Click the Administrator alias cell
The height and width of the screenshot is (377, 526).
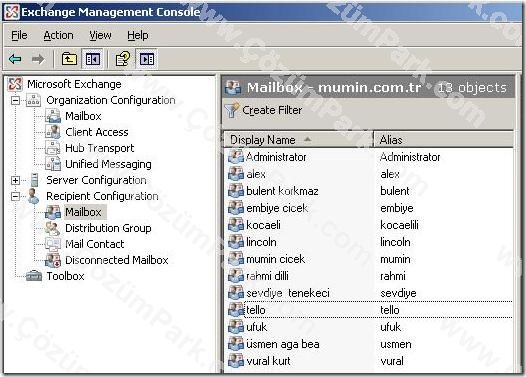point(410,157)
